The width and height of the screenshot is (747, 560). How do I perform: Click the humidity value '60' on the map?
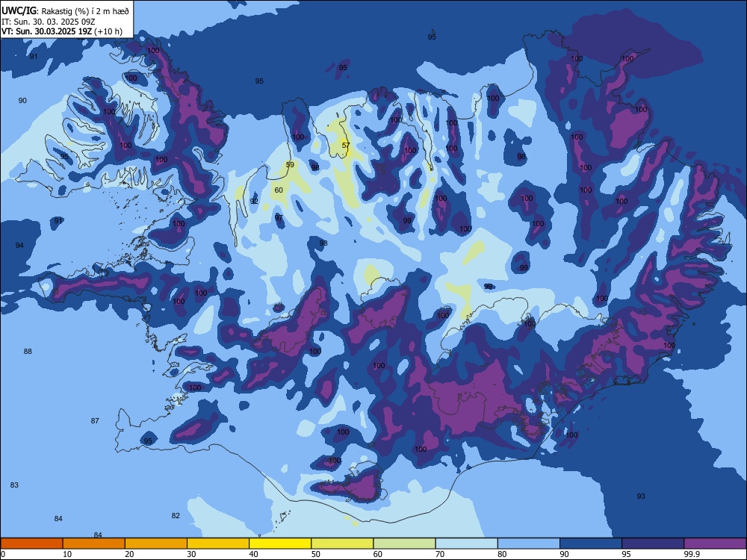coord(279,190)
